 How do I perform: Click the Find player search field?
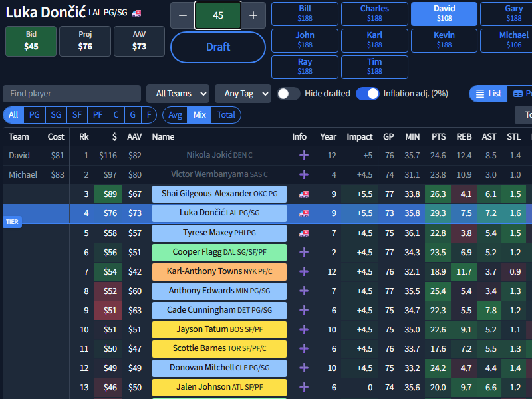pos(72,94)
